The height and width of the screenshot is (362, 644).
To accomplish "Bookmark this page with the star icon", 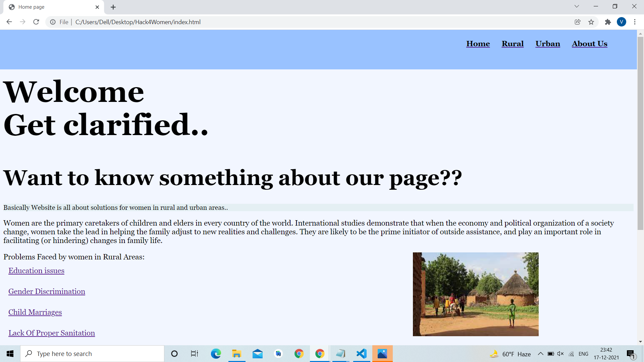I will pyautogui.click(x=591, y=22).
